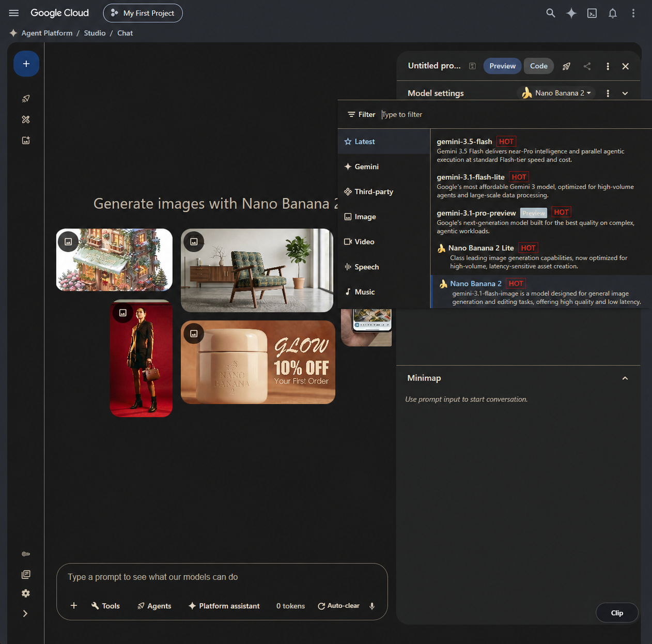Select the Music category
The image size is (652, 644).
(x=384, y=292)
